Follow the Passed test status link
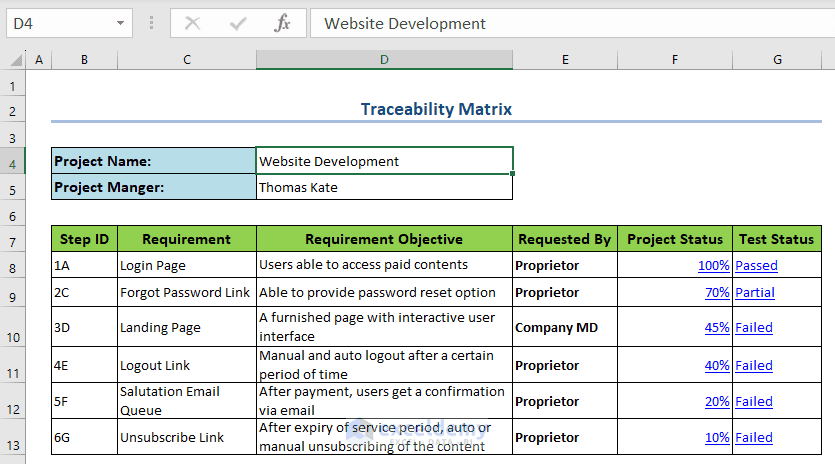 point(756,265)
